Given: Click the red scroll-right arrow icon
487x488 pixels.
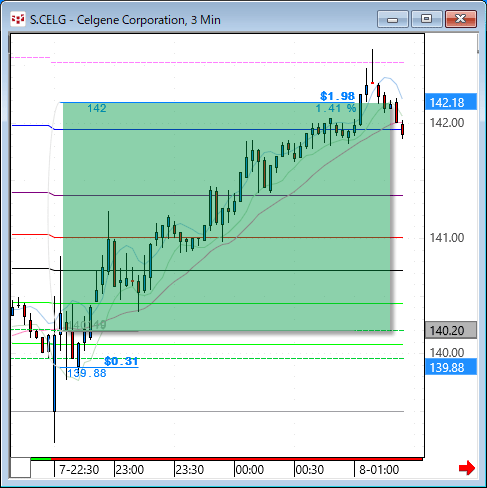Looking at the screenshot, I should pos(467,468).
